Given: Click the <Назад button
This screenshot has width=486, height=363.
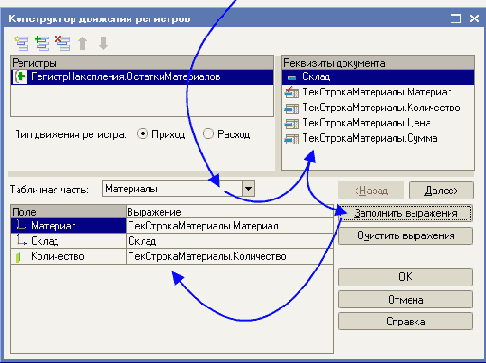Looking at the screenshot, I should [371, 190].
